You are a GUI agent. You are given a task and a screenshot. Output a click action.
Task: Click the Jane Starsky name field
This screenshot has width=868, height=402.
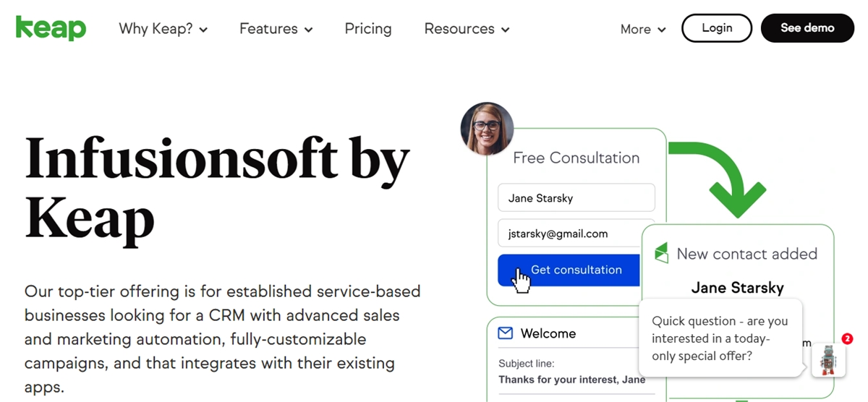point(576,198)
